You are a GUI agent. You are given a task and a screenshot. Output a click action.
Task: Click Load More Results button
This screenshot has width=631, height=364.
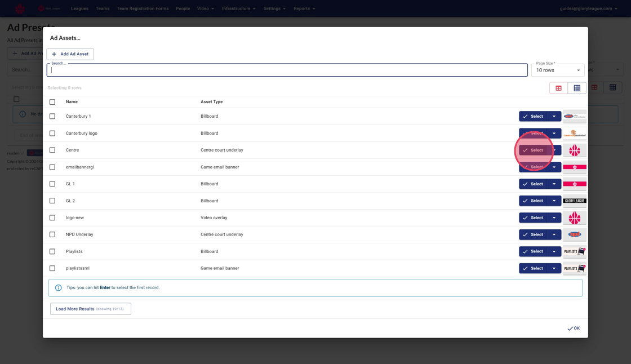(91, 309)
